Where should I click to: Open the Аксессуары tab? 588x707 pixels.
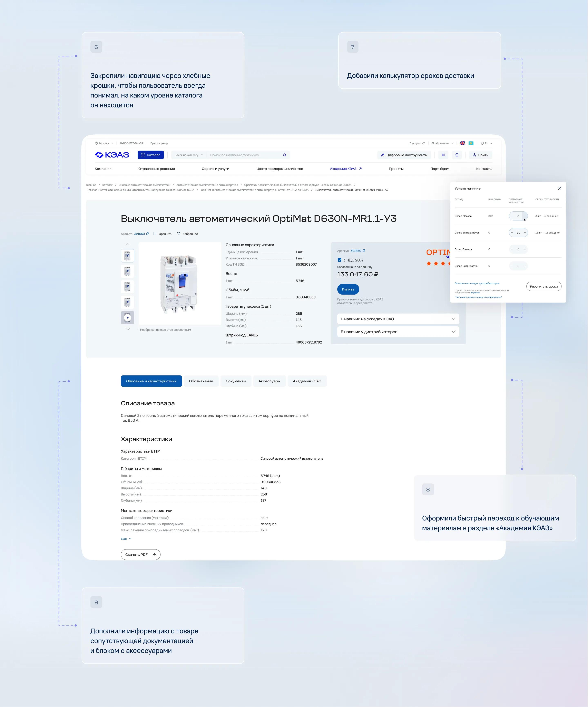pyautogui.click(x=269, y=381)
